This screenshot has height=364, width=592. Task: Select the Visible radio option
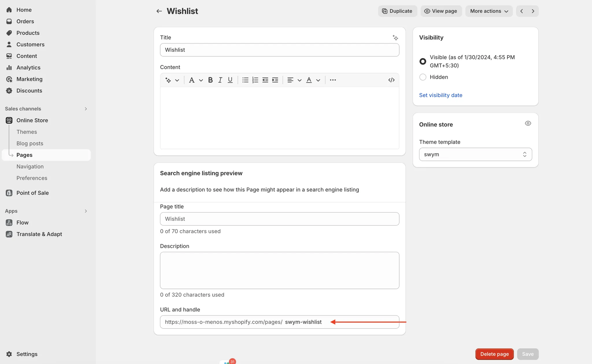click(x=423, y=61)
